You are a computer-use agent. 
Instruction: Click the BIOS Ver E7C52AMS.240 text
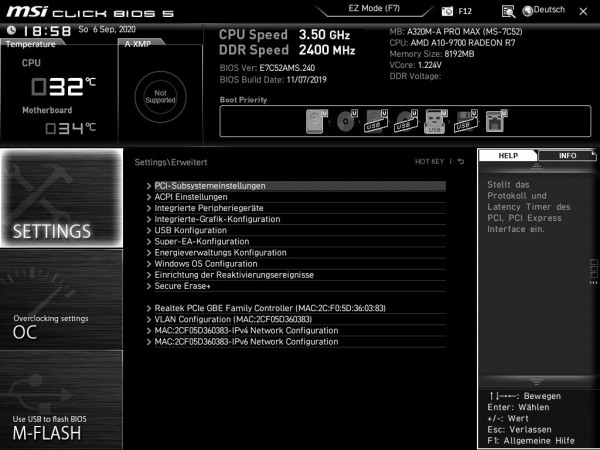(x=267, y=68)
